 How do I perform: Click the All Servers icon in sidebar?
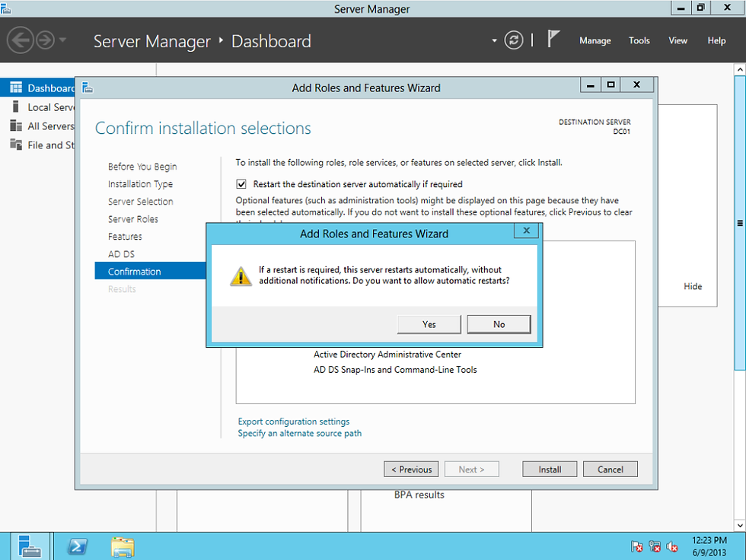[x=16, y=126]
